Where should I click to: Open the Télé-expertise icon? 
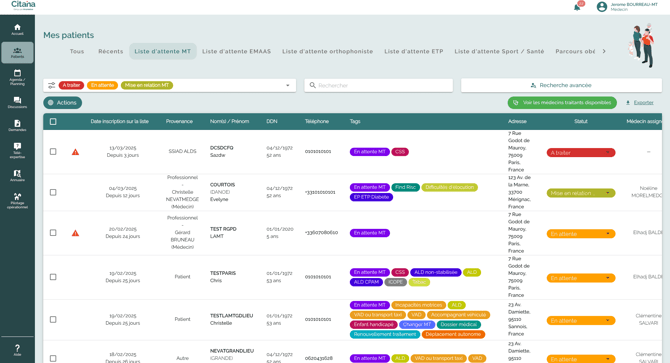pyautogui.click(x=17, y=146)
